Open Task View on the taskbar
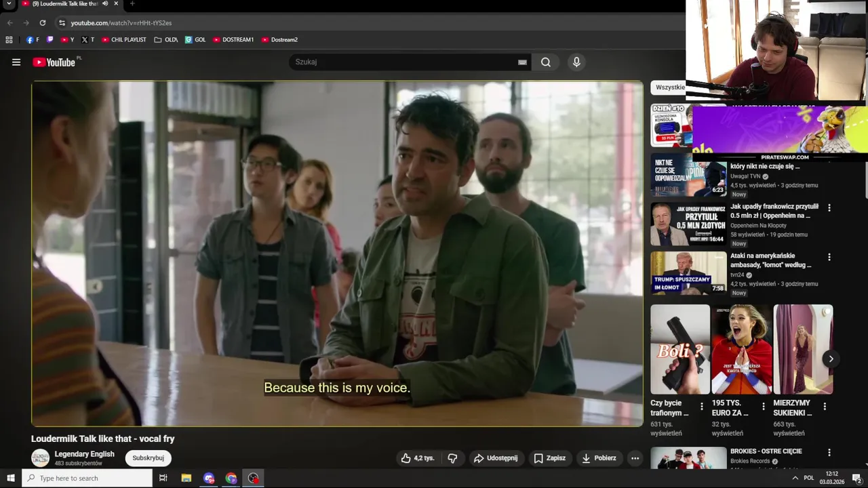This screenshot has height=488, width=868. click(163, 479)
